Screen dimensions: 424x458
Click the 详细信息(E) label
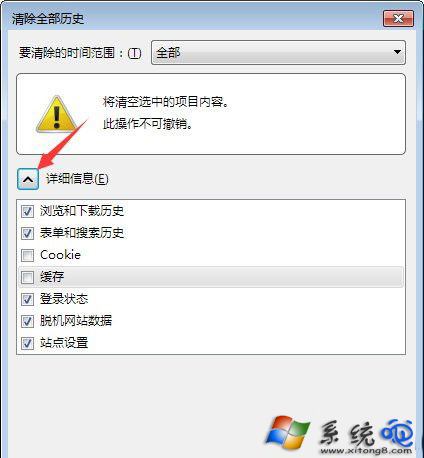coord(77,179)
